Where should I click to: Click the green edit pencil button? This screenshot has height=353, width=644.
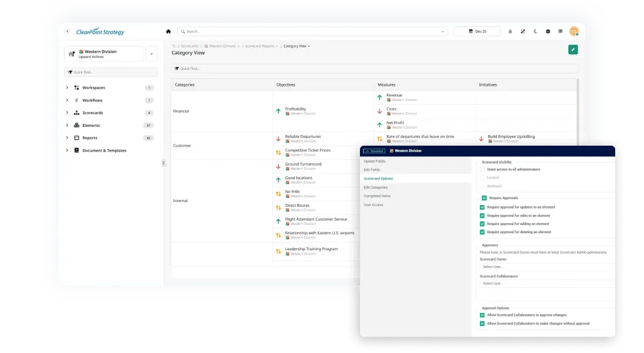573,49
